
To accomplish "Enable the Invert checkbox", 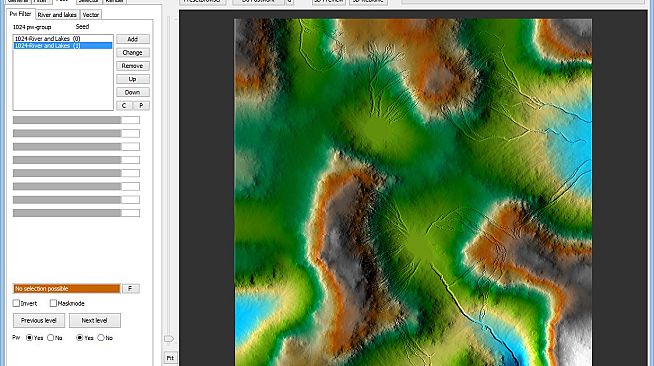I will click(x=16, y=303).
